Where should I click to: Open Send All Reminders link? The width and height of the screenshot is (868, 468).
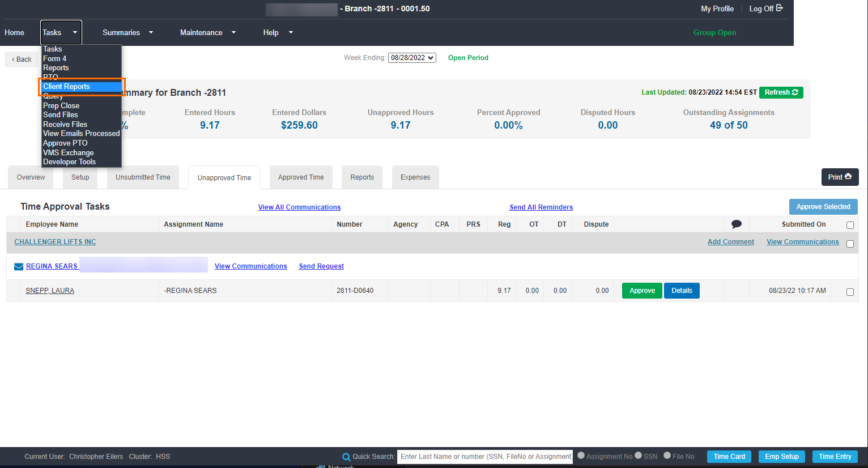(541, 207)
